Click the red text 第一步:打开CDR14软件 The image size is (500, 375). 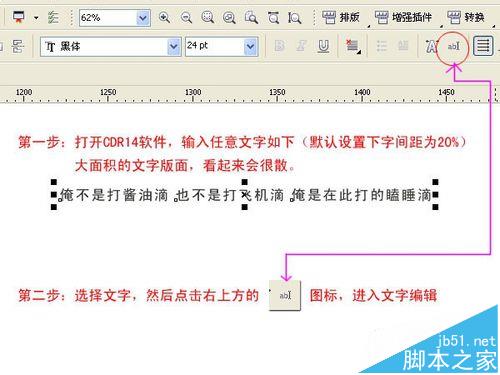pos(92,142)
